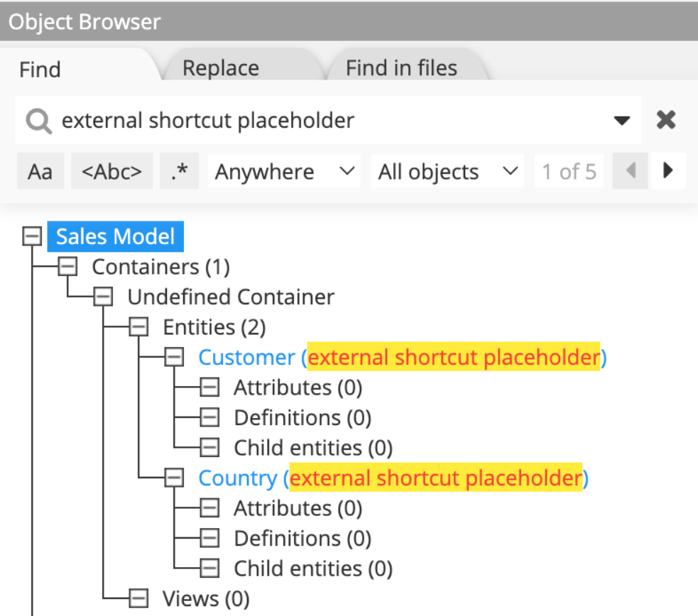Click the previous match arrow

[630, 170]
